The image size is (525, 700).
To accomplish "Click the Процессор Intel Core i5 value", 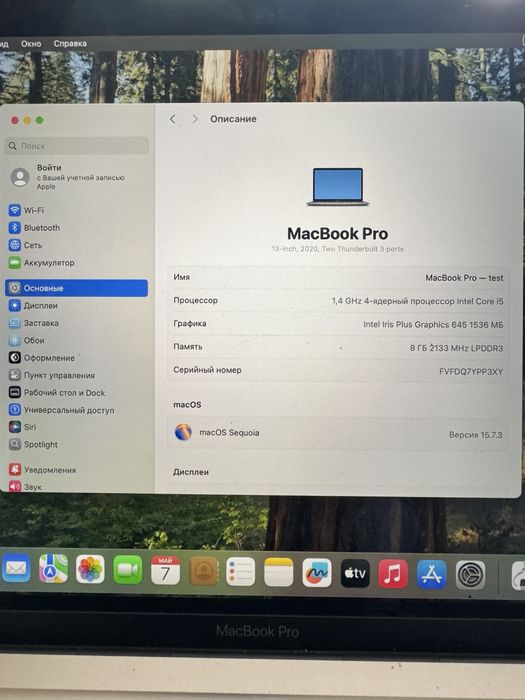I will [x=417, y=301].
